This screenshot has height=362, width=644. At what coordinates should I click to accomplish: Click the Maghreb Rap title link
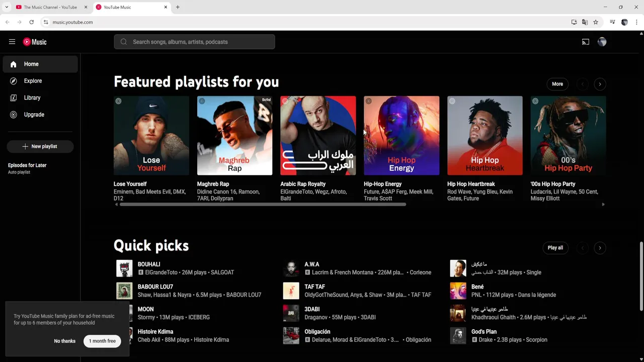(x=213, y=184)
